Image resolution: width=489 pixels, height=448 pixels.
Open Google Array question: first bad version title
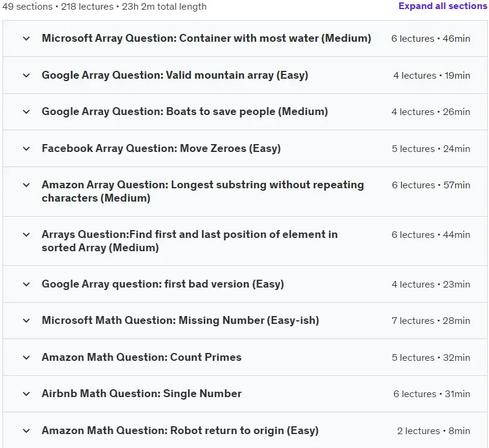[x=163, y=284]
